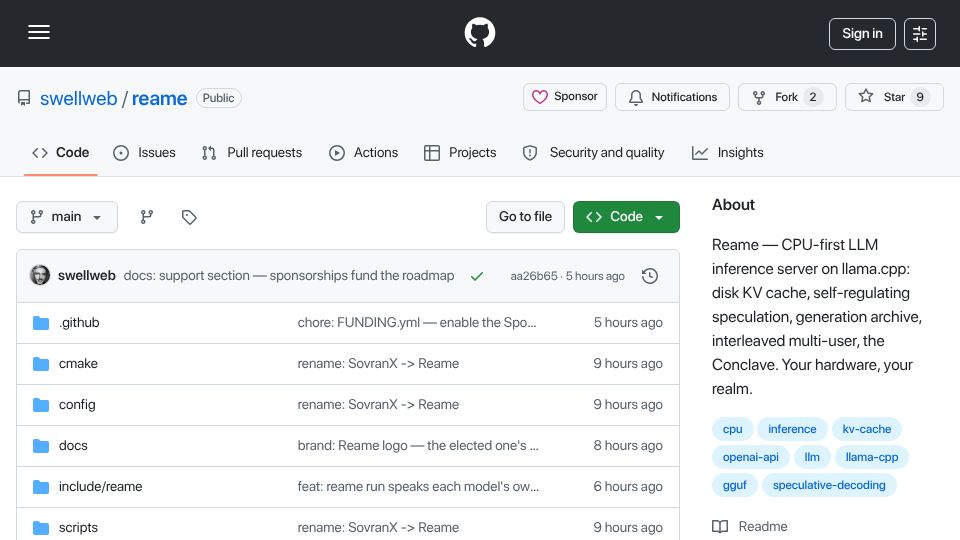Star the reame repository
Image resolution: width=960 pixels, height=540 pixels.
coord(894,97)
